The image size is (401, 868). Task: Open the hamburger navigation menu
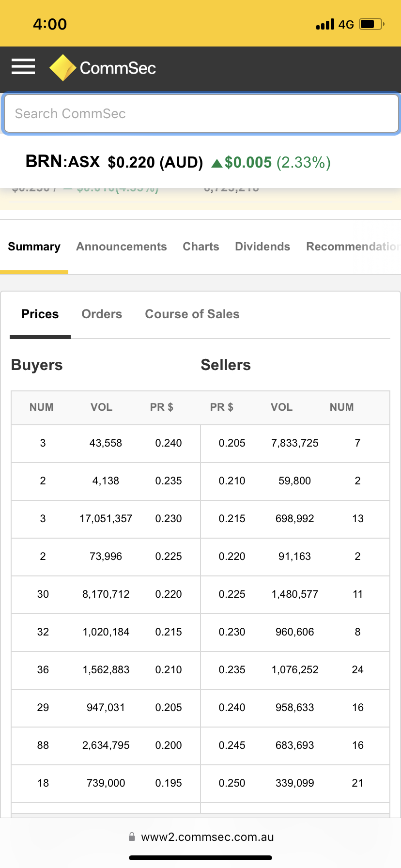23,67
